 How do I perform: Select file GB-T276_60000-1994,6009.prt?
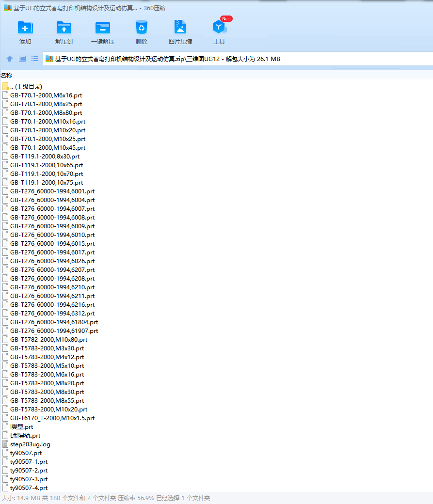pyautogui.click(x=52, y=226)
